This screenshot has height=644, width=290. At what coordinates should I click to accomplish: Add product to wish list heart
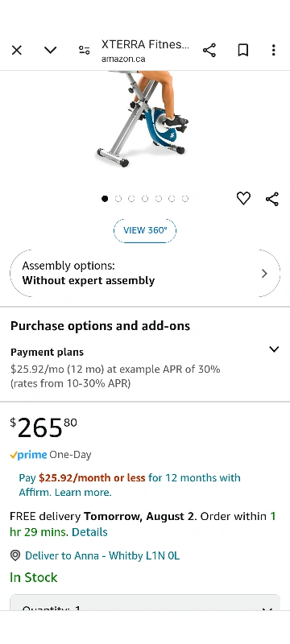coord(243,199)
